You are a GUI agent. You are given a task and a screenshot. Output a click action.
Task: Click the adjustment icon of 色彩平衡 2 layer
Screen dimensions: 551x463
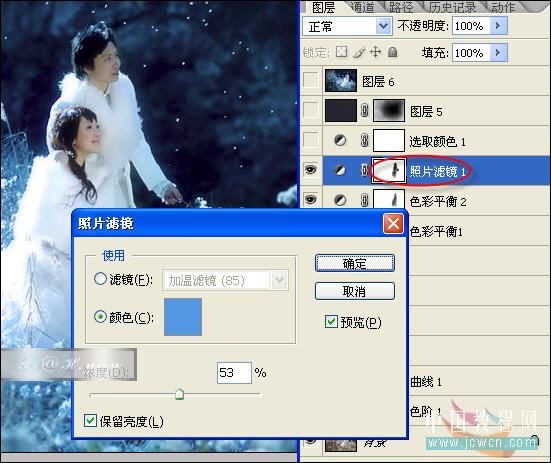pos(340,200)
